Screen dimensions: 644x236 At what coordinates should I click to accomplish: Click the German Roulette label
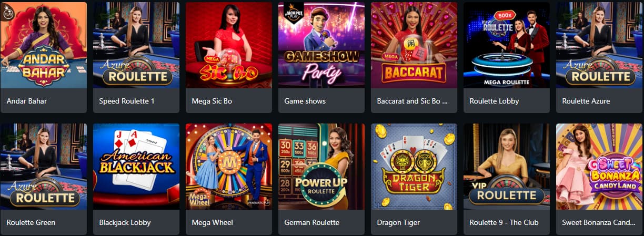point(312,222)
